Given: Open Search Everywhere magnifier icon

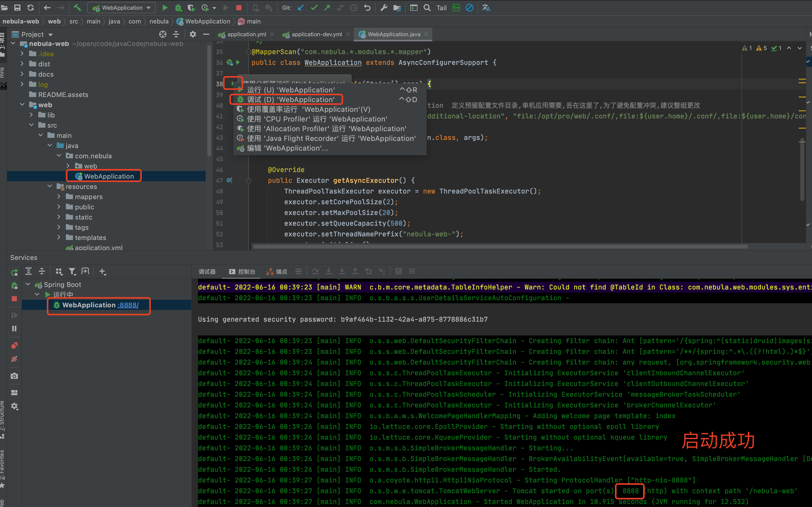Looking at the screenshot, I should (427, 7).
